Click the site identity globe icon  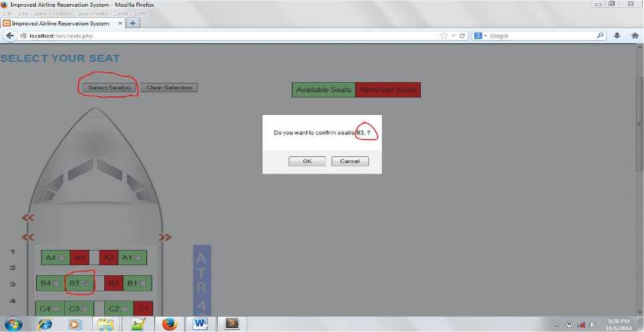click(x=23, y=36)
